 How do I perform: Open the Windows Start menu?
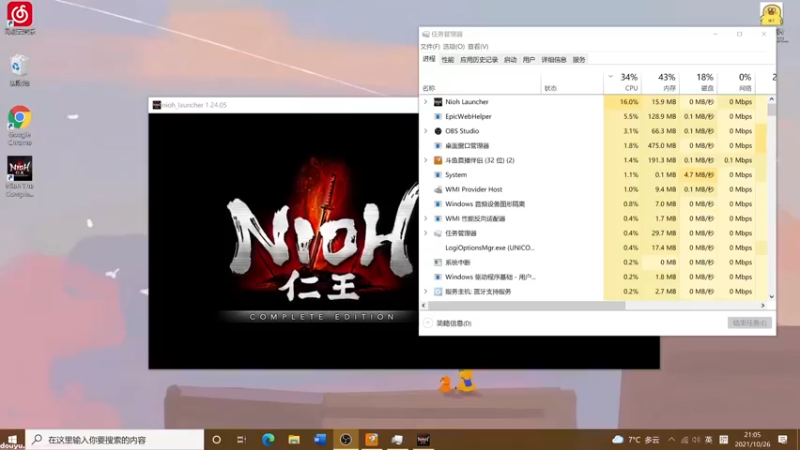pyautogui.click(x=12, y=439)
